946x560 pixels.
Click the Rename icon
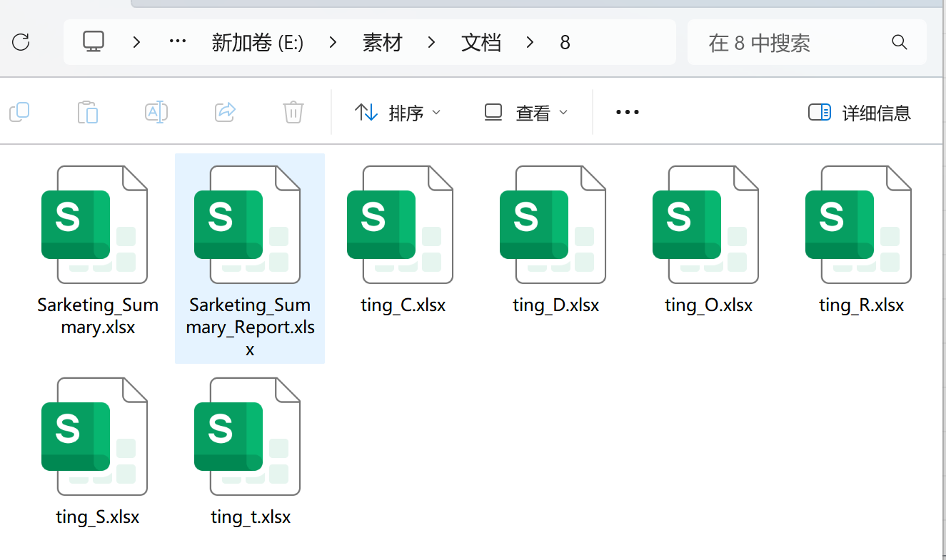(156, 112)
